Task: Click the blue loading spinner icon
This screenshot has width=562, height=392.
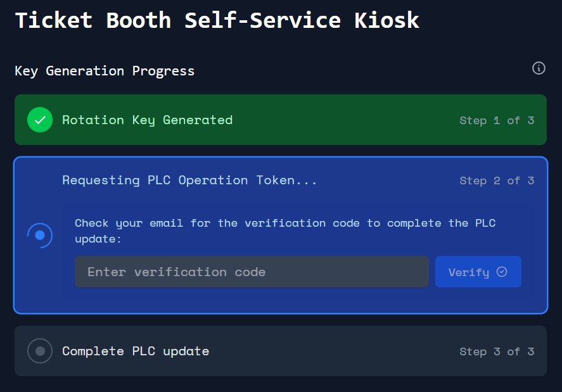Action: tap(40, 236)
